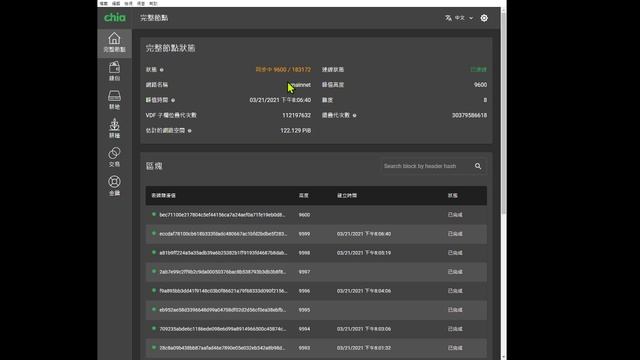This screenshot has height=360, width=640.
Task: Click info icon next to estimated network space
Action: click(189, 131)
